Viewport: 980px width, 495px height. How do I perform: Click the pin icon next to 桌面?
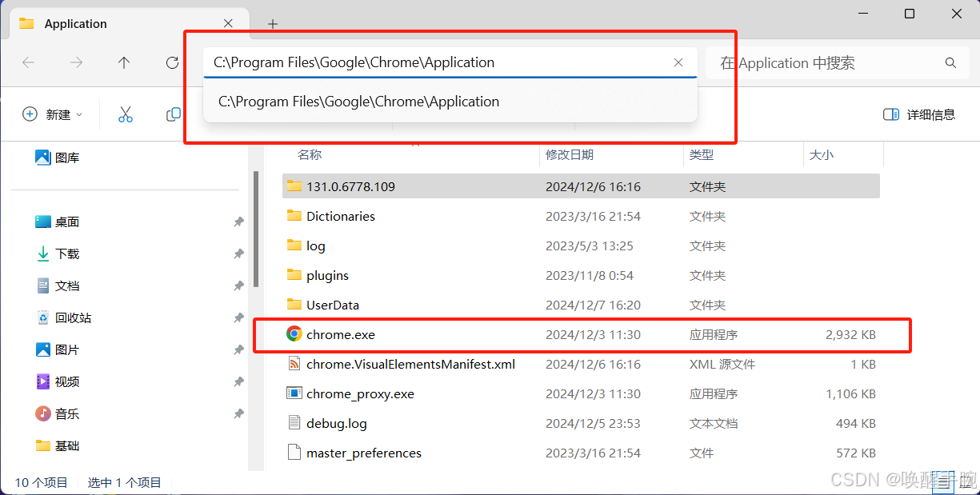238,222
